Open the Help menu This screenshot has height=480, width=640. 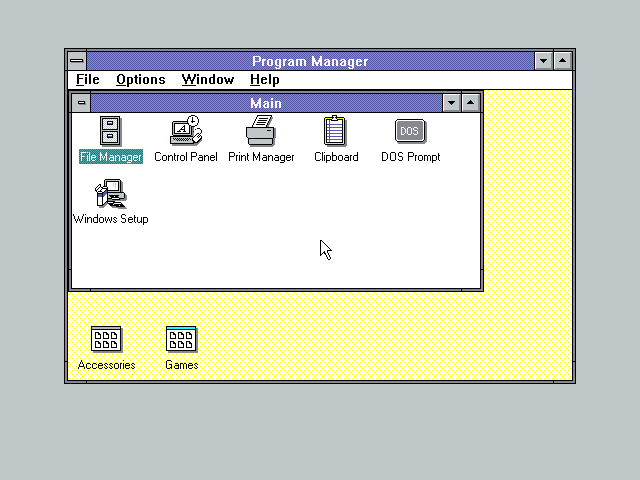point(264,80)
